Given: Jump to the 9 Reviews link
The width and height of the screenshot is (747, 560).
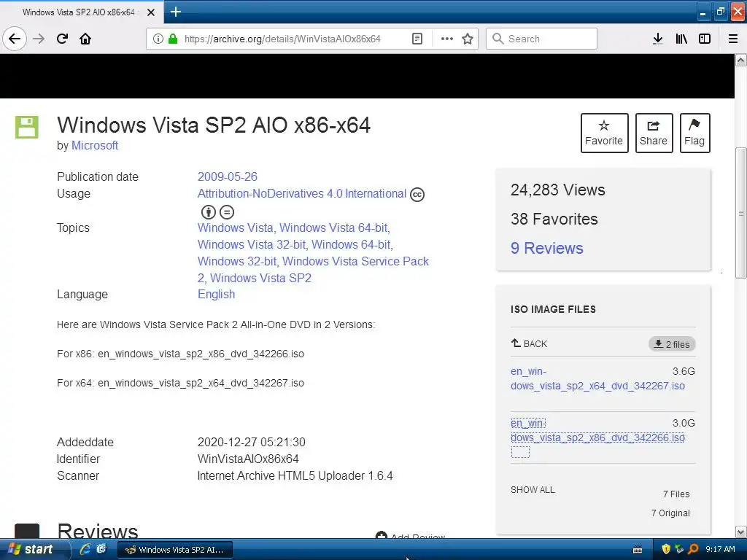Looking at the screenshot, I should (547, 248).
